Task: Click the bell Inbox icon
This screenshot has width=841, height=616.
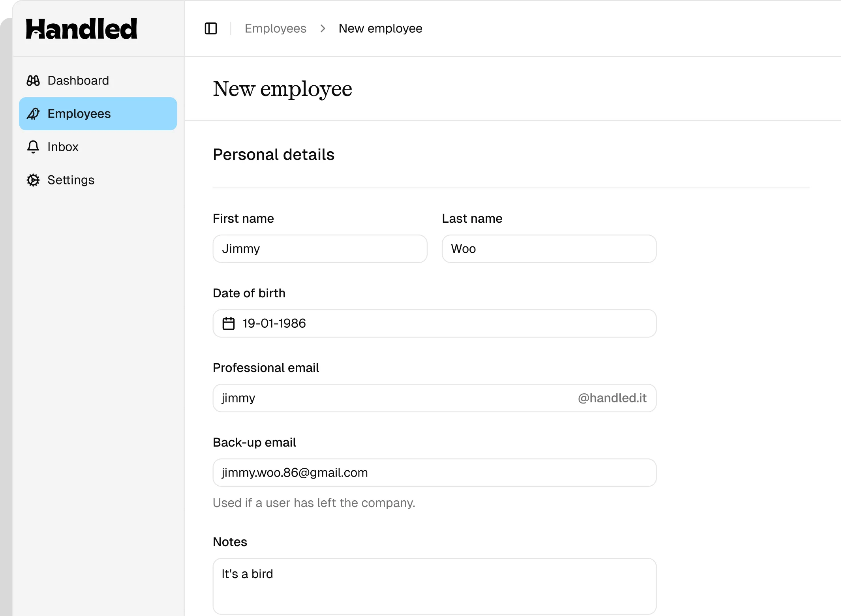Action: pyautogui.click(x=33, y=147)
